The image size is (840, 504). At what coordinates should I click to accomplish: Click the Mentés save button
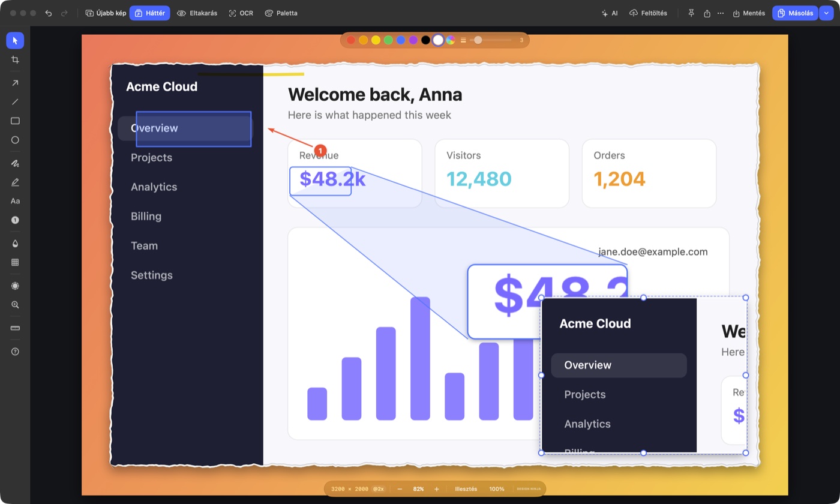point(749,13)
